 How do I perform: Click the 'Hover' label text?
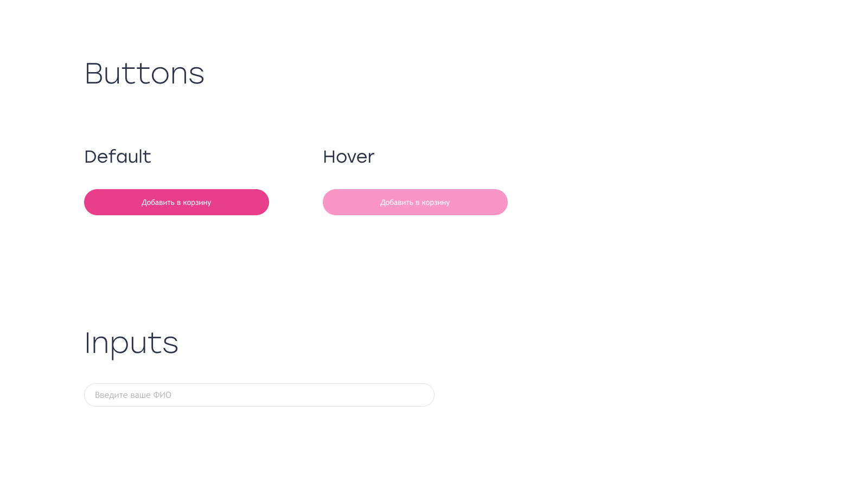point(348,157)
